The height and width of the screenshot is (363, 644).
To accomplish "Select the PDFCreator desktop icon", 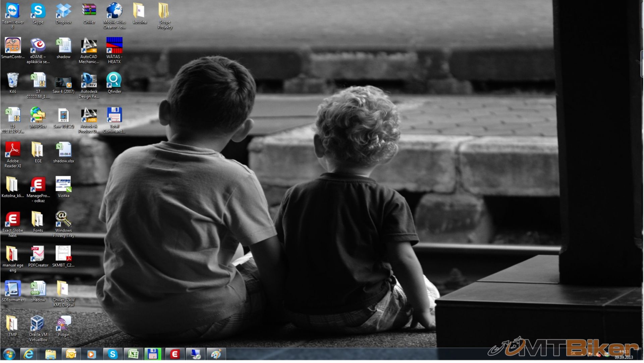I will (38, 254).
